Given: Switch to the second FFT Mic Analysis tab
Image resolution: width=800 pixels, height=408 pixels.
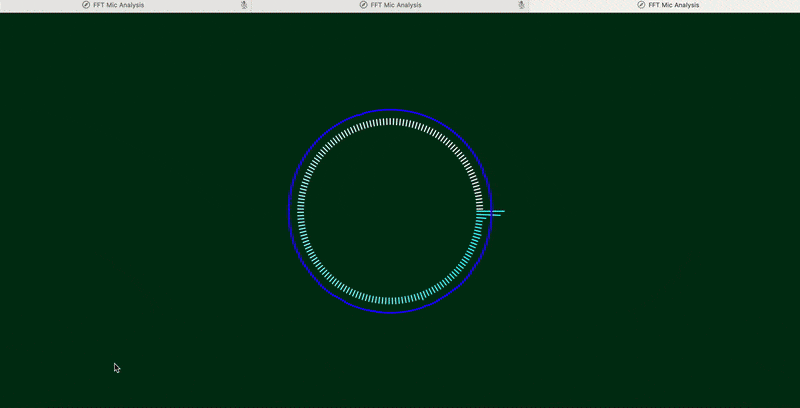Looking at the screenshot, I should pos(390,5).
